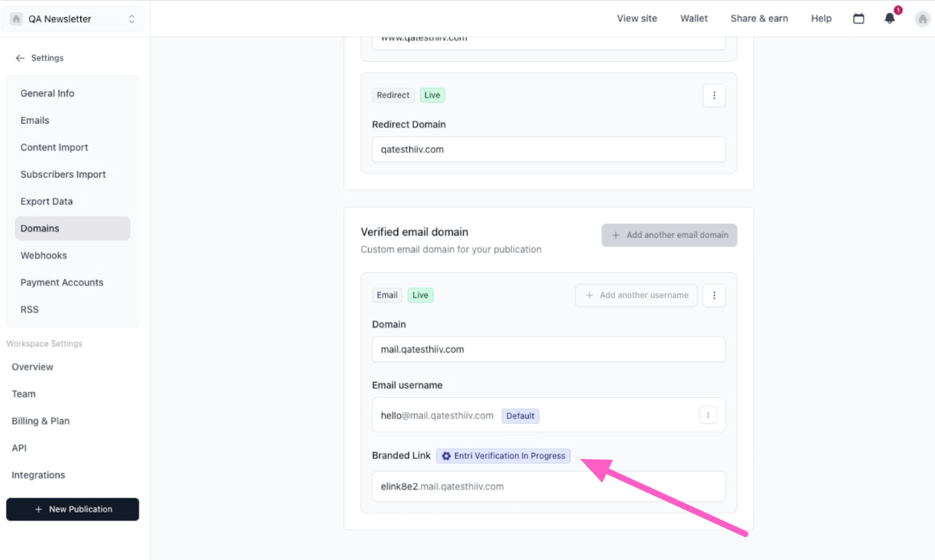Open the calendar icon in top bar
Screen dimensions: 935x560
[858, 18]
